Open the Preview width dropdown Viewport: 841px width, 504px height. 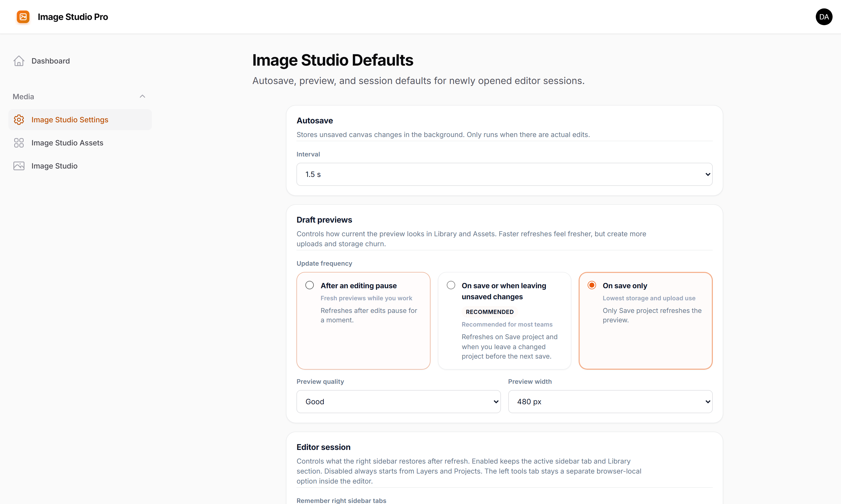pos(610,401)
